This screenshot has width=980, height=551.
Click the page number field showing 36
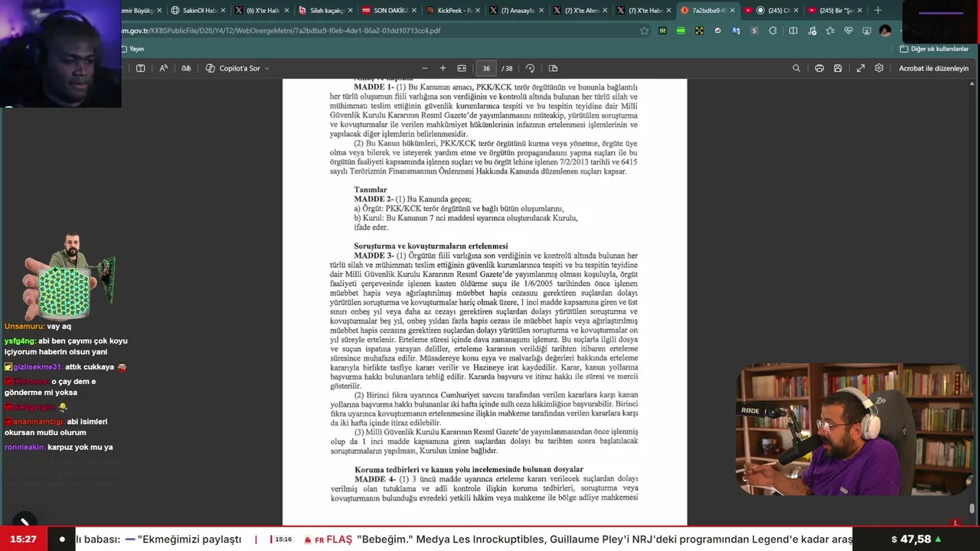point(486,68)
